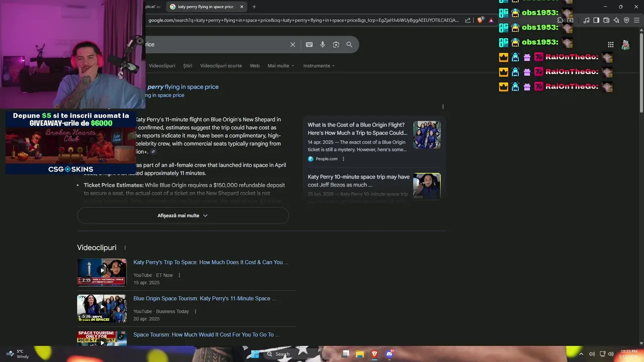Screen dimensions: 644x362
Task: Open the weather widget showing 5°C Windy
Action: (17, 354)
